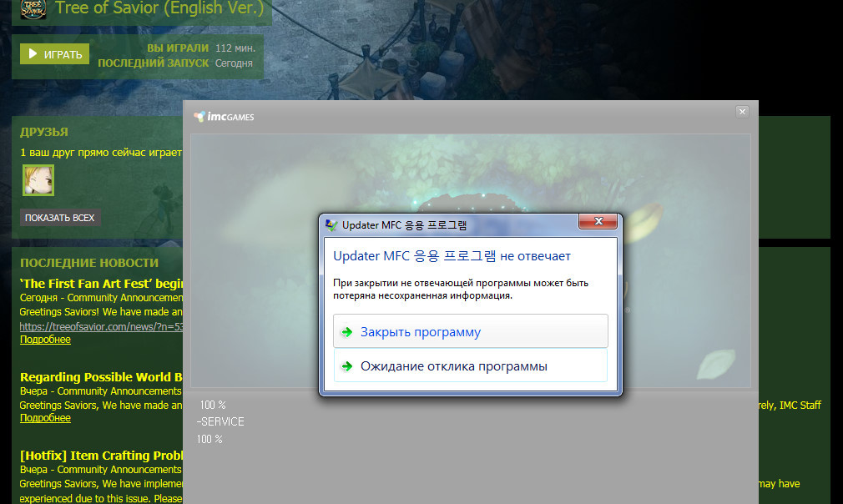The image size is (843, 504).
Task: Click the imc GAMES logo in launcher
Action: point(224,117)
